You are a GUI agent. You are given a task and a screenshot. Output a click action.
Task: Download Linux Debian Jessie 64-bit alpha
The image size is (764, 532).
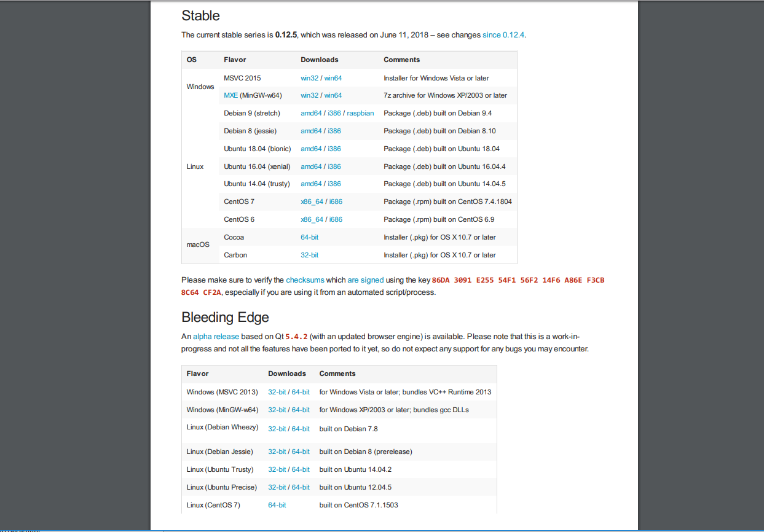(x=301, y=452)
